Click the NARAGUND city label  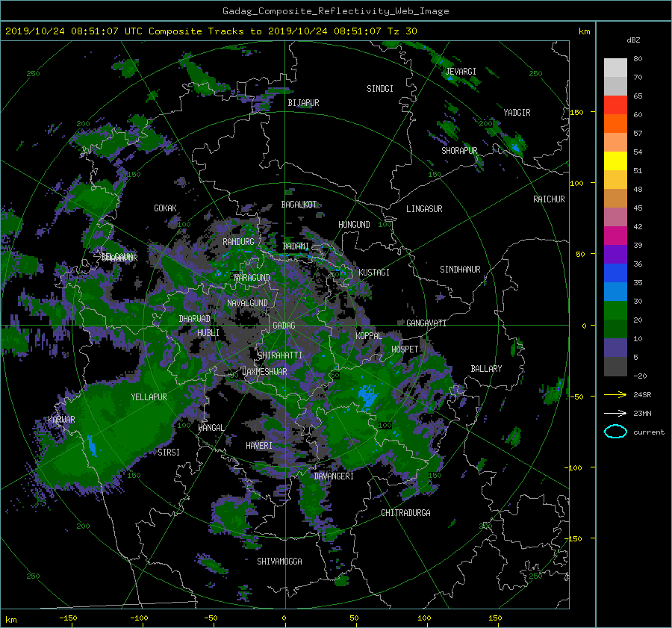point(252,278)
